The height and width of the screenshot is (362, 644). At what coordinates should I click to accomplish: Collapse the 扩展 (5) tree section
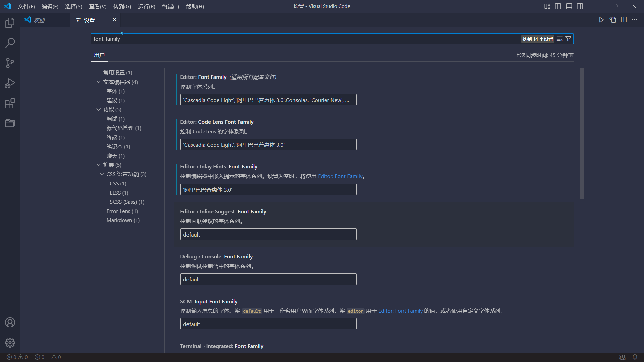click(x=98, y=165)
